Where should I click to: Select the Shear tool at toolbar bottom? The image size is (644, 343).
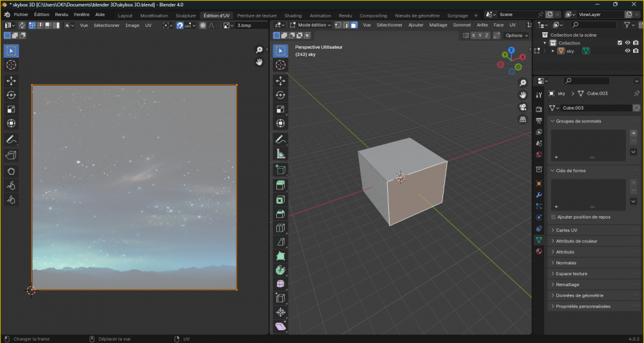[281, 326]
